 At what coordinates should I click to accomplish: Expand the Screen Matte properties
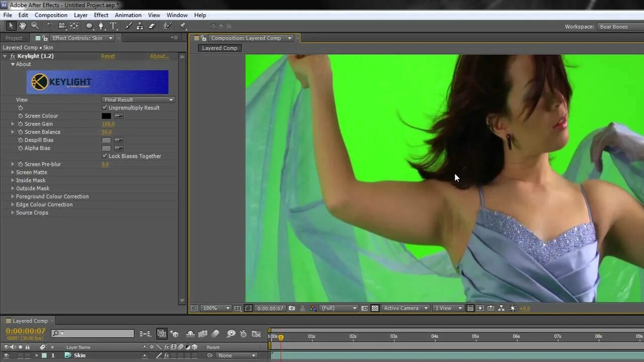[13, 172]
